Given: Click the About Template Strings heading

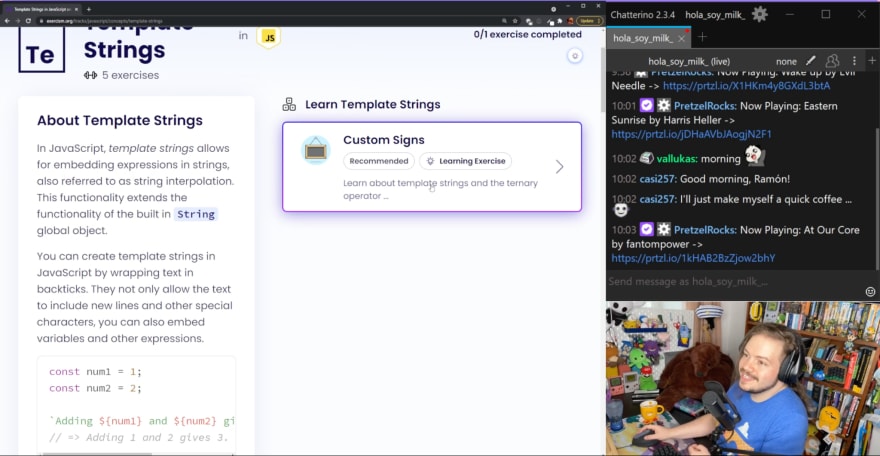Looking at the screenshot, I should [120, 121].
